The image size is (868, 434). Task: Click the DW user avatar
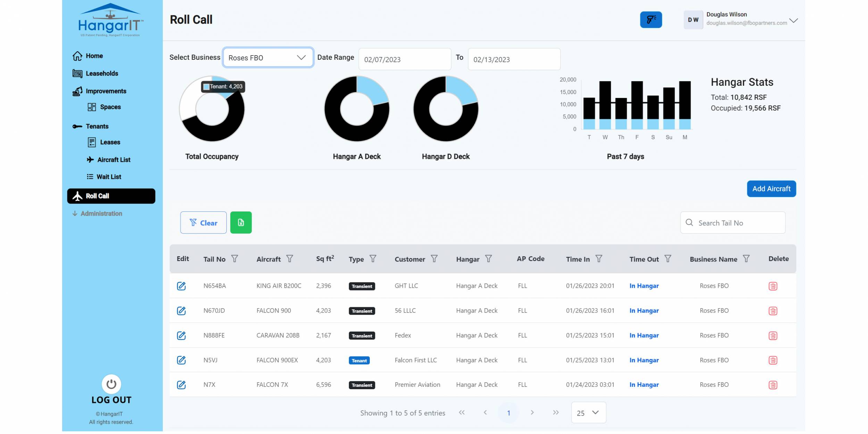point(693,20)
